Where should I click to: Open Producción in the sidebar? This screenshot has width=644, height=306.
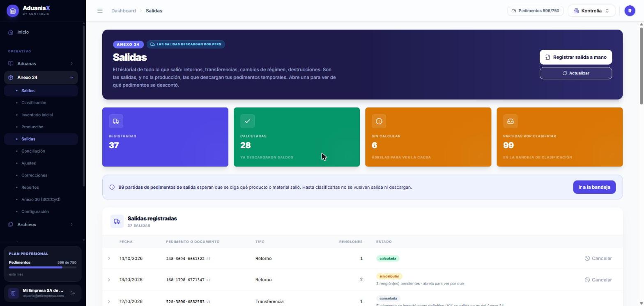coord(41,127)
